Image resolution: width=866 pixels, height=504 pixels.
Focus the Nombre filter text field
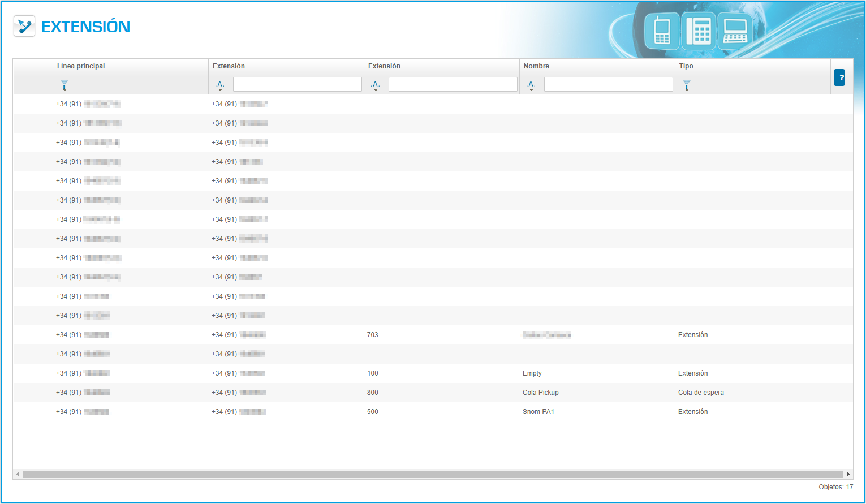pos(608,84)
